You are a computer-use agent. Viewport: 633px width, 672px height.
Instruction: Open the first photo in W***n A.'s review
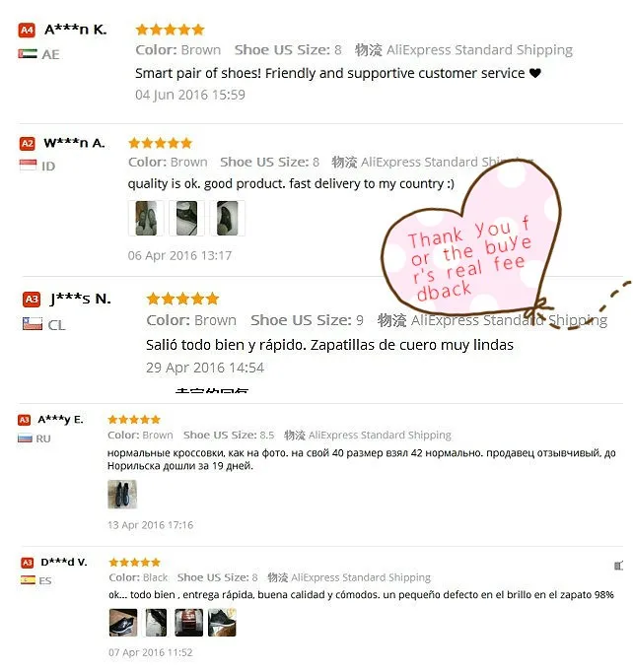coord(146,218)
